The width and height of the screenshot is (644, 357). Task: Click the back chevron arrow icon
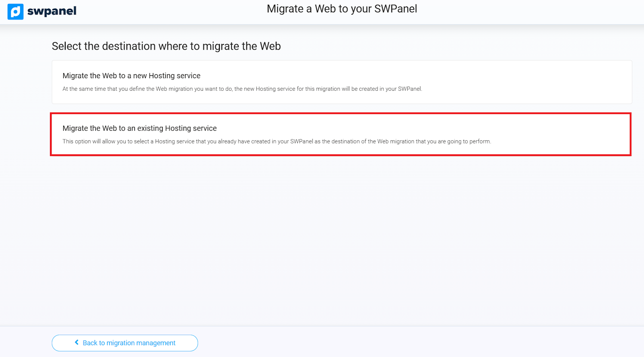point(76,342)
